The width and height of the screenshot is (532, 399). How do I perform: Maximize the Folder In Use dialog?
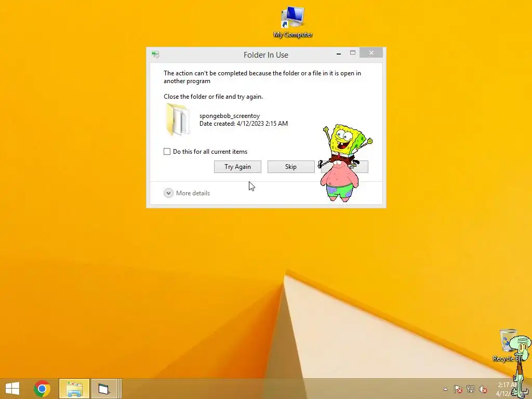353,53
